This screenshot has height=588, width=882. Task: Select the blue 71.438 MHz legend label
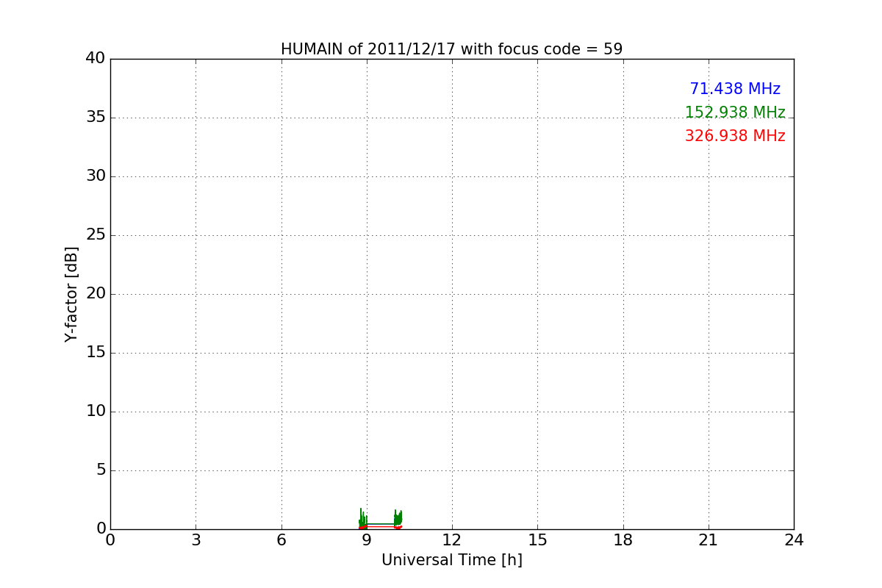pyautogui.click(x=735, y=89)
